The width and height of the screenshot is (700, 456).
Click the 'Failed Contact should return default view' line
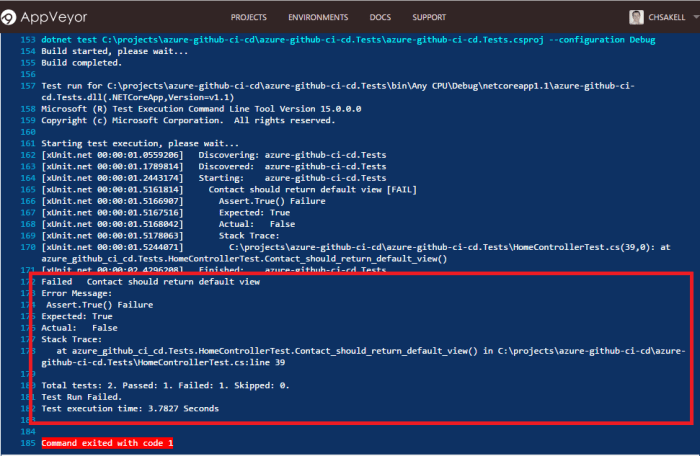(150, 282)
